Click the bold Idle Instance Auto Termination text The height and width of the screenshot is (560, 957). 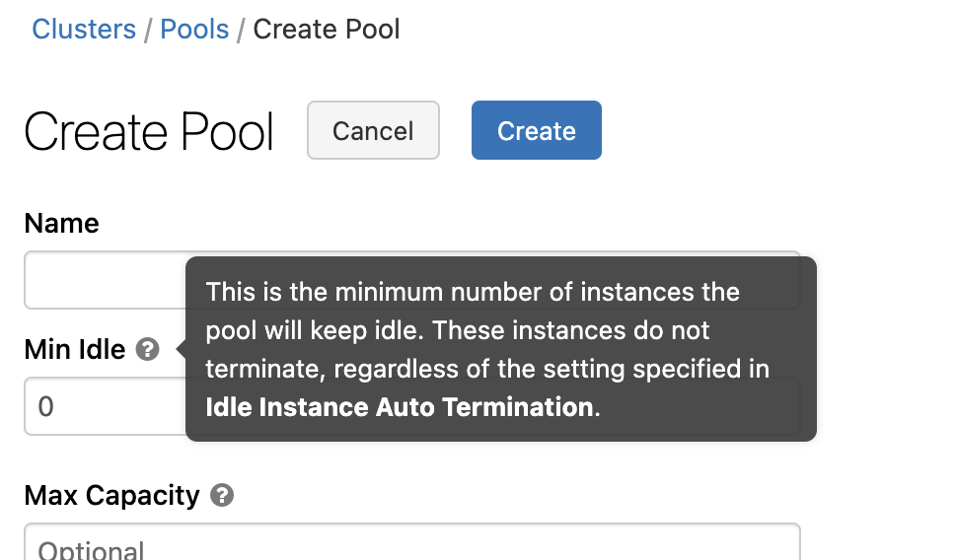tap(401, 407)
